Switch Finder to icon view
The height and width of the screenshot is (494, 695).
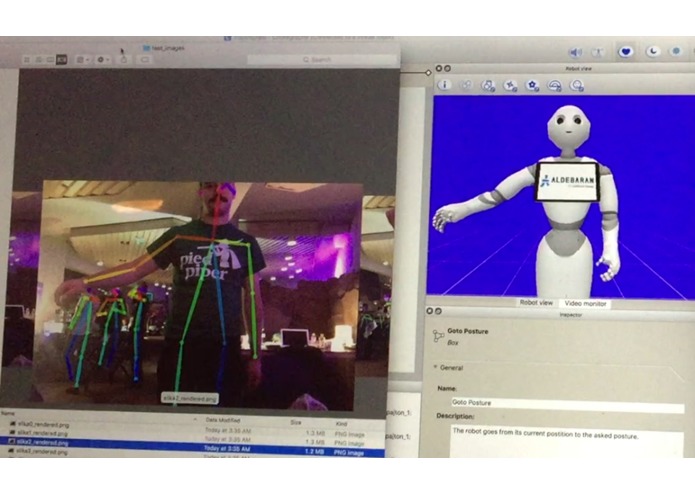click(27, 59)
